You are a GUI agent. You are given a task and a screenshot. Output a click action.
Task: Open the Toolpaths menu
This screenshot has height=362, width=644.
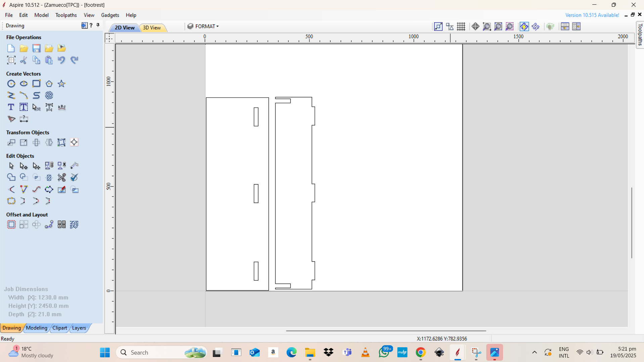click(66, 15)
